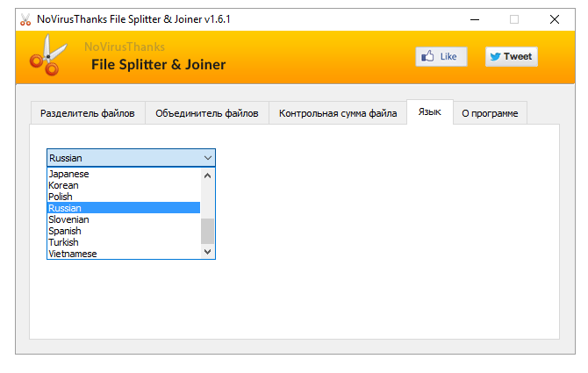Screen dimensions: 588x373
Task: Choose Turkish from the language list
Action: click(x=64, y=242)
